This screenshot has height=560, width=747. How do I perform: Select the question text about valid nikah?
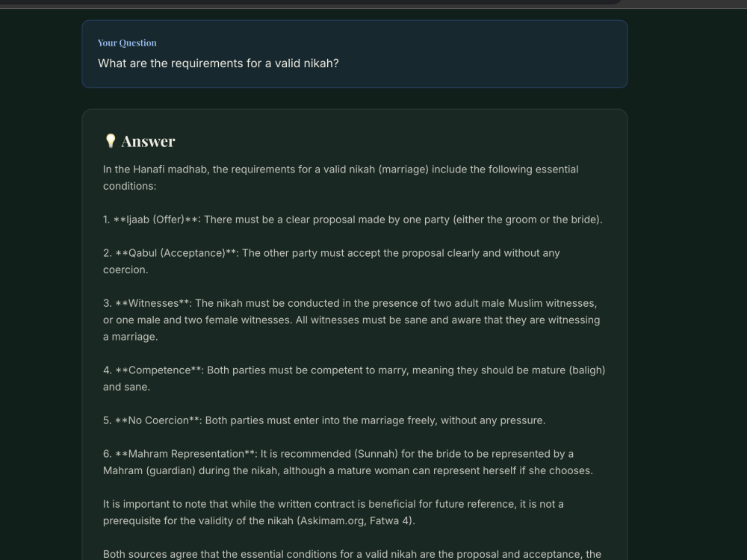(x=218, y=63)
